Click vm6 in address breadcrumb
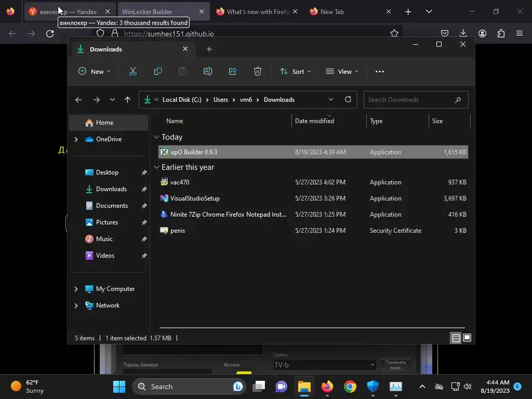532x399 pixels. [x=246, y=100]
